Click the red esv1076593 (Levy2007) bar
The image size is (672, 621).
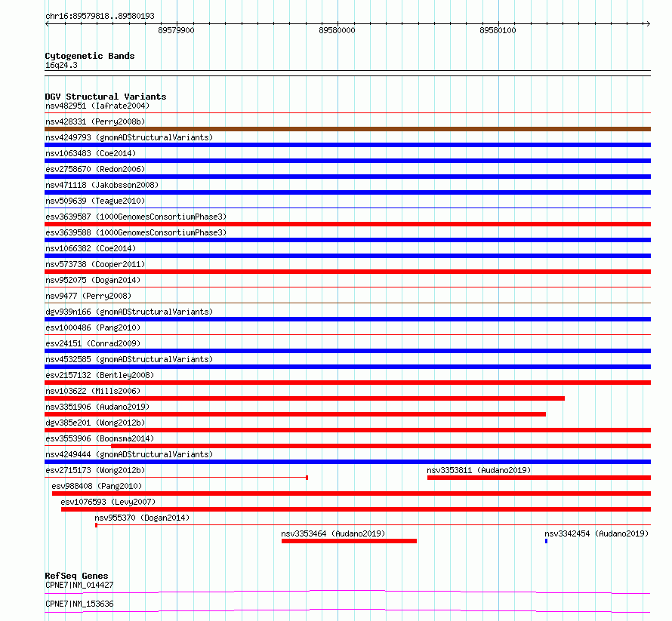pyautogui.click(x=356, y=509)
